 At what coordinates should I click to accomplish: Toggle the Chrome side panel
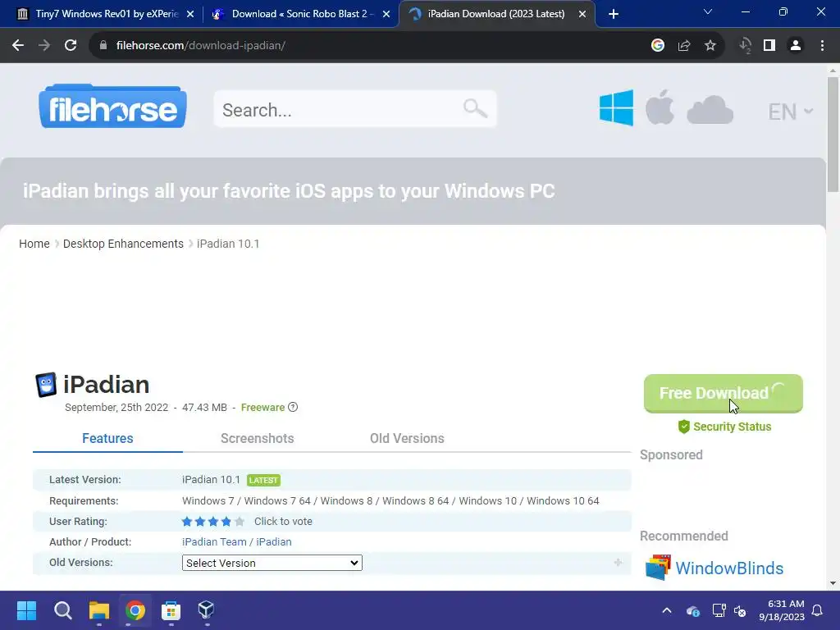pyautogui.click(x=769, y=46)
